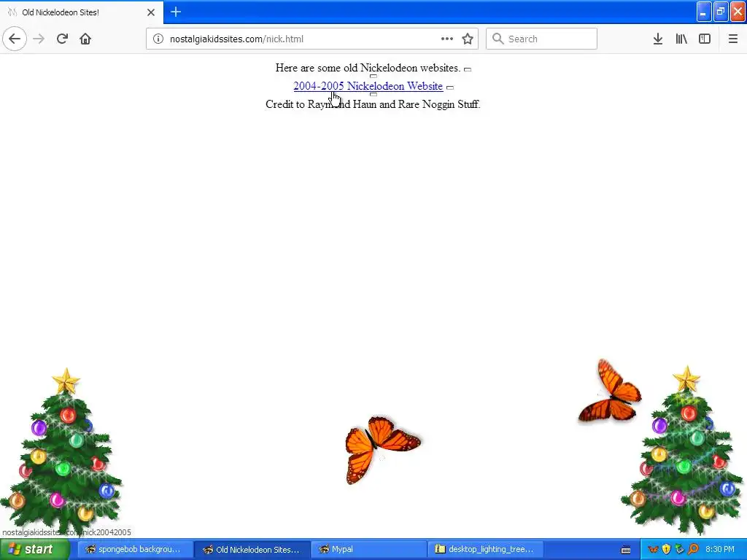Switch to Mypal taskbar window
The image size is (747, 560).
tap(368, 549)
